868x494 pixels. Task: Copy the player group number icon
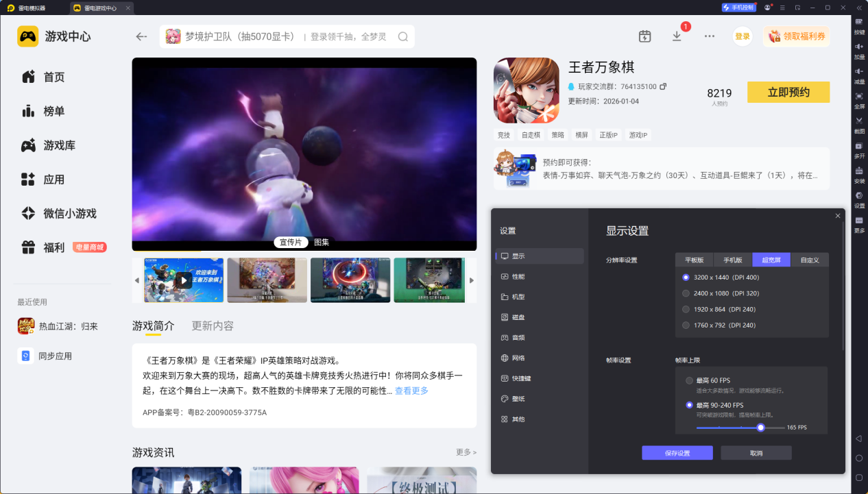pyautogui.click(x=663, y=87)
